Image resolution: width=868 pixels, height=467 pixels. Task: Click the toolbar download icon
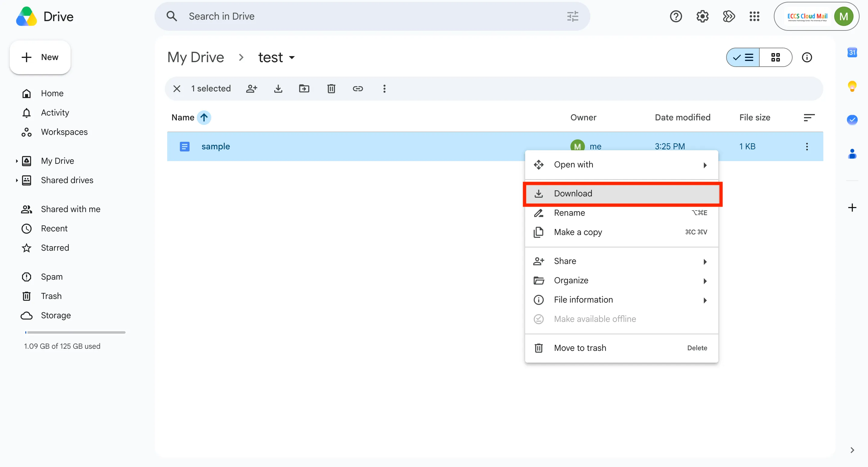click(x=278, y=89)
